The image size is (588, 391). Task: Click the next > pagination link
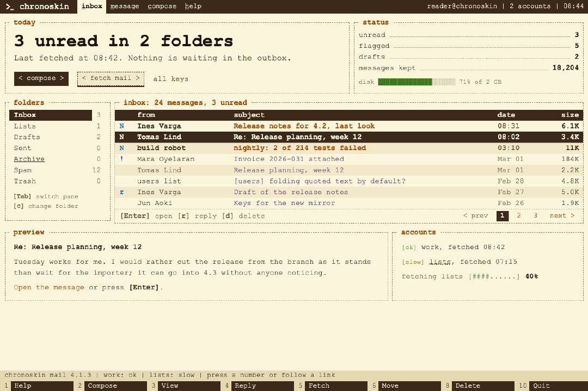click(x=562, y=216)
